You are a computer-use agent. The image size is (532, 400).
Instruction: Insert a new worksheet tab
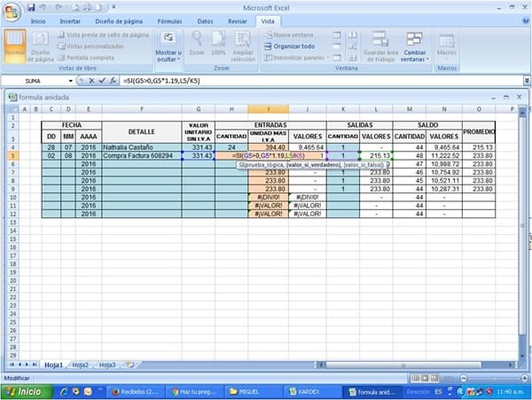[130, 365]
